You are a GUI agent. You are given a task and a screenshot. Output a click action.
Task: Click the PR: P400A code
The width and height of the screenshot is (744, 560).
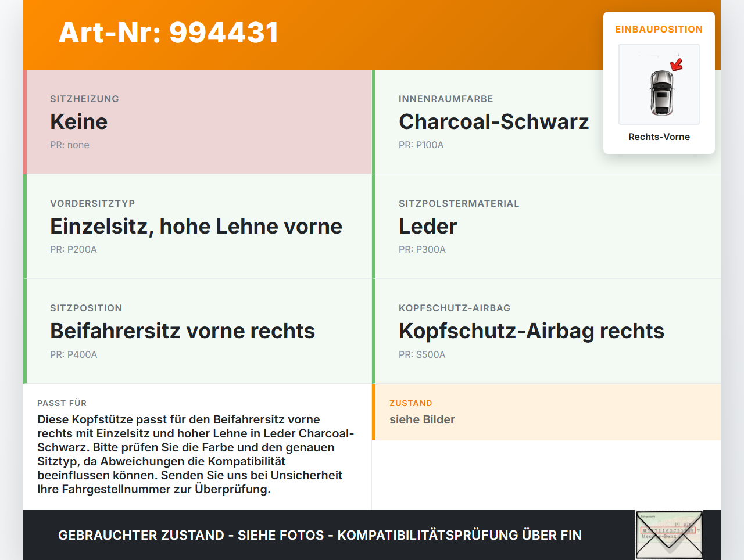tap(73, 354)
